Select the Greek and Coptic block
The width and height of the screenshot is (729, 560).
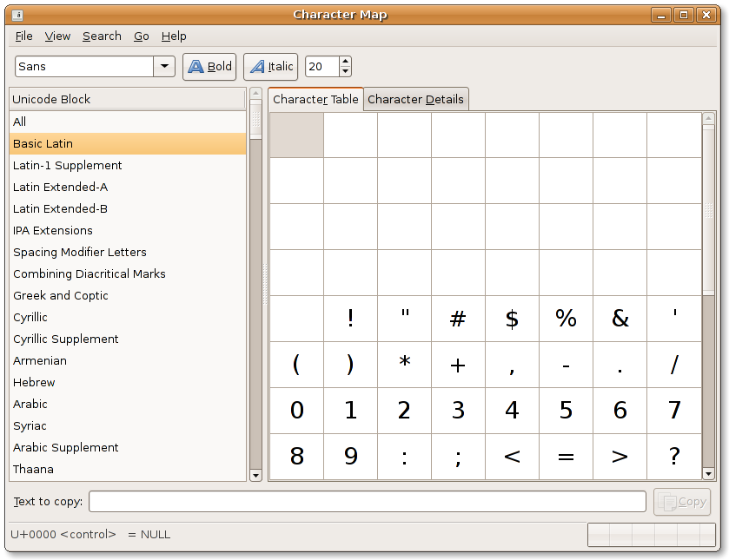[61, 295]
